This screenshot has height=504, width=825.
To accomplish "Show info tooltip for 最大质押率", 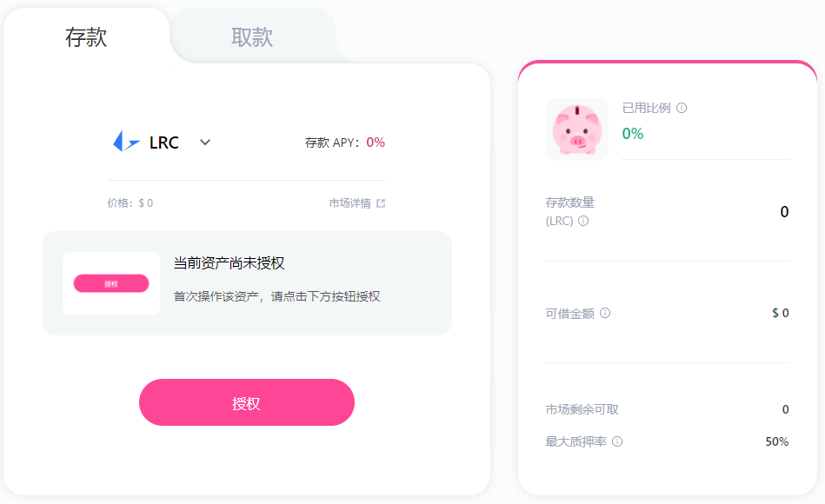I will [617, 441].
